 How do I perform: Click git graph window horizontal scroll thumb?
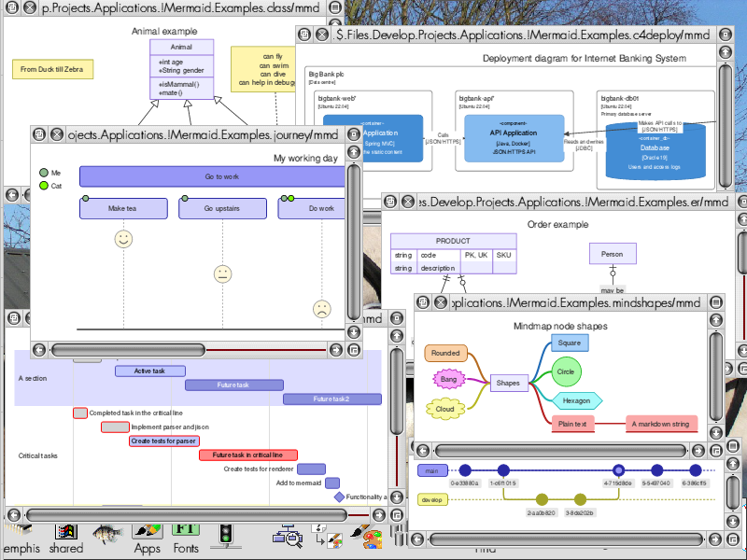coord(566,539)
